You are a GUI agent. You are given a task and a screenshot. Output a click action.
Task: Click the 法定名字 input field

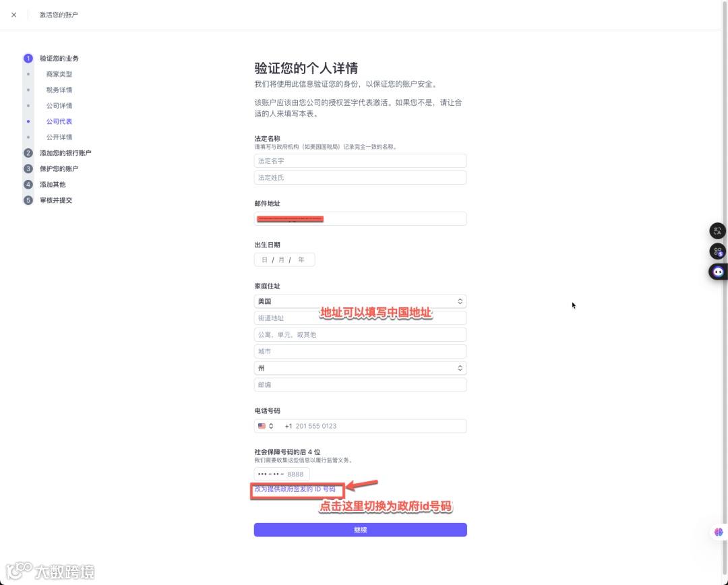click(x=360, y=160)
